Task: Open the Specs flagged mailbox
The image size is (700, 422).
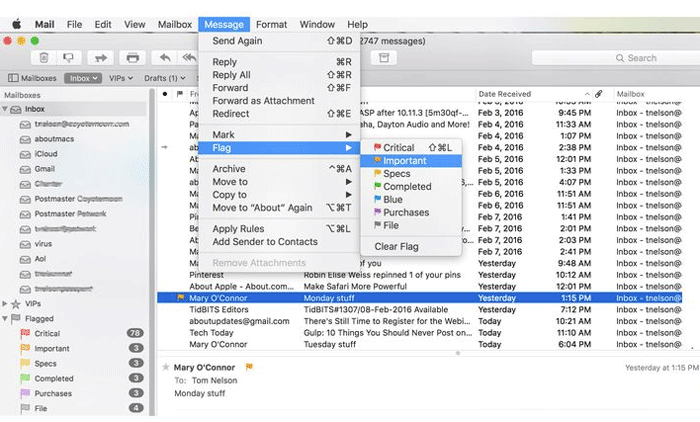Action: 80,364
